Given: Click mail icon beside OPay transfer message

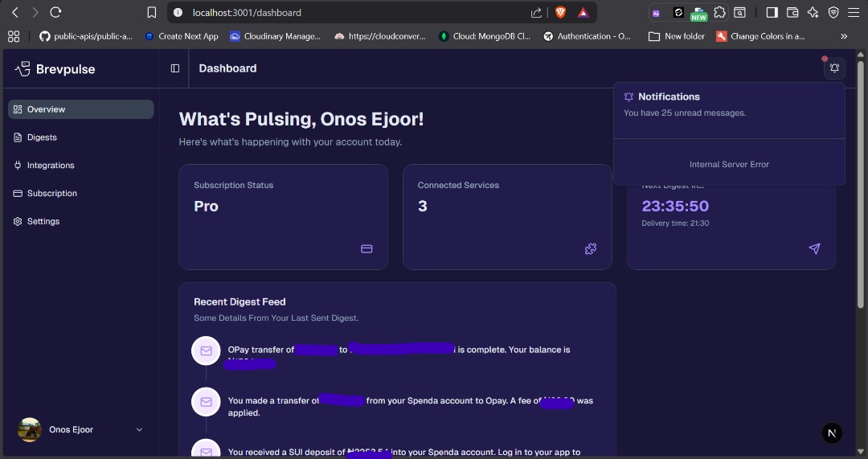Looking at the screenshot, I should coord(206,350).
